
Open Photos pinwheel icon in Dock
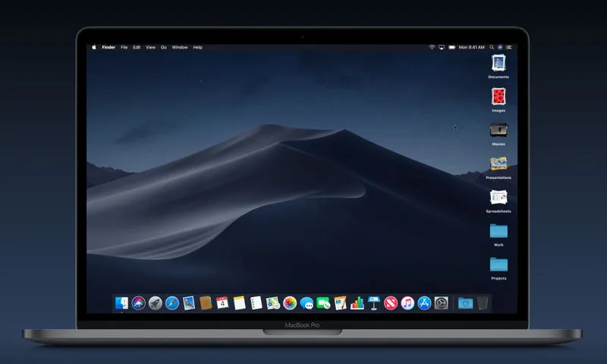pyautogui.click(x=290, y=303)
